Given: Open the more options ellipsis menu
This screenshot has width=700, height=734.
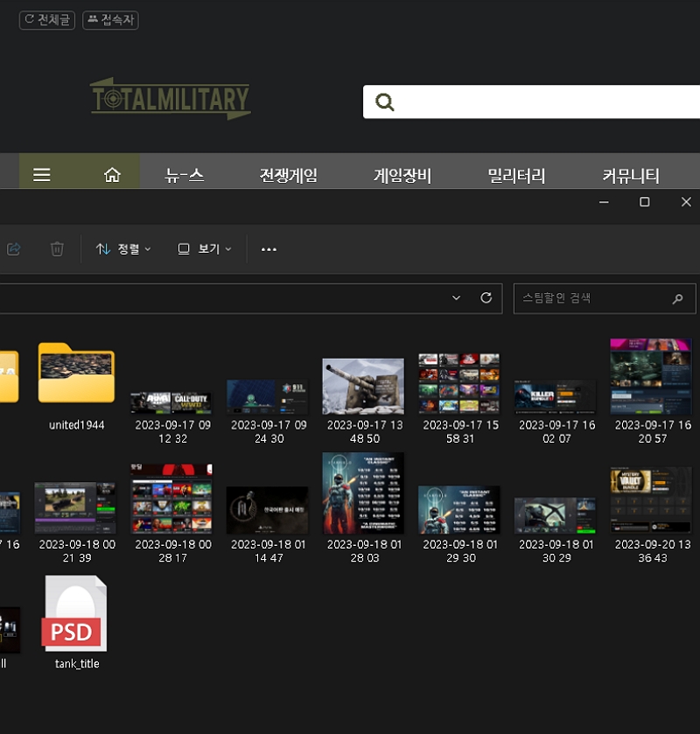Looking at the screenshot, I should (269, 249).
